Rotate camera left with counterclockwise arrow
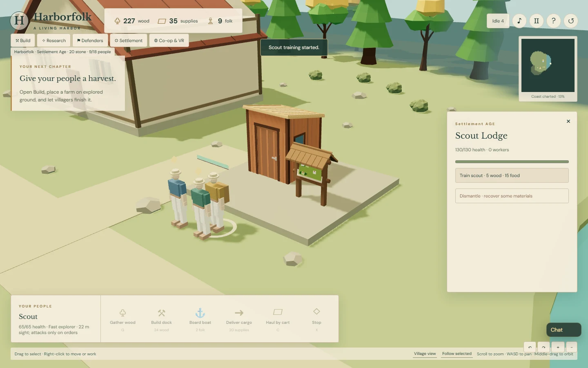 click(x=530, y=347)
